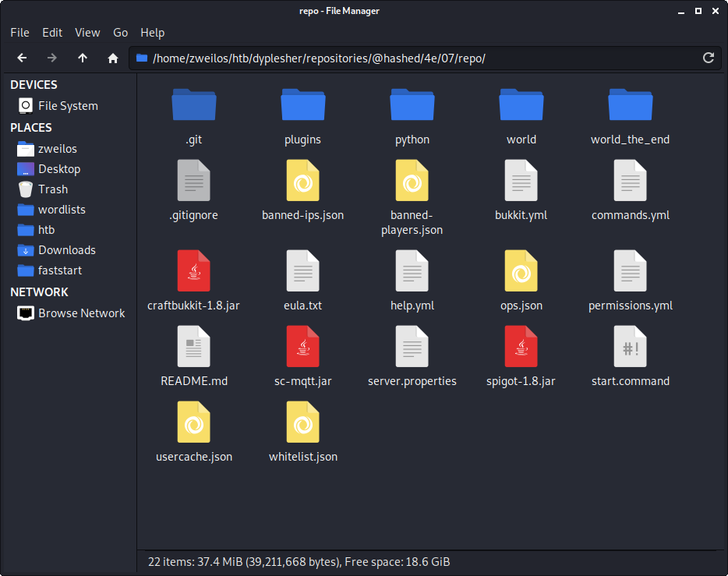
Task: Select the python folder icon
Action: point(412,104)
